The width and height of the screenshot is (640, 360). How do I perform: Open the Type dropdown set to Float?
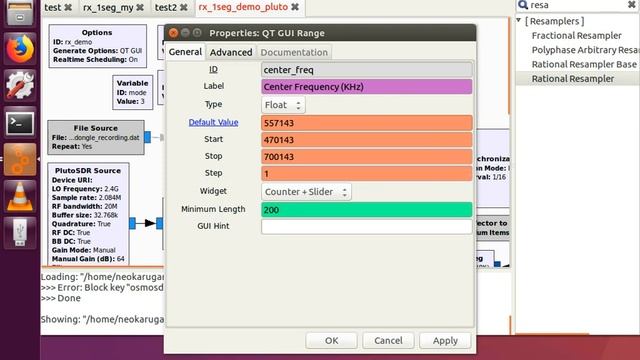coord(283,105)
